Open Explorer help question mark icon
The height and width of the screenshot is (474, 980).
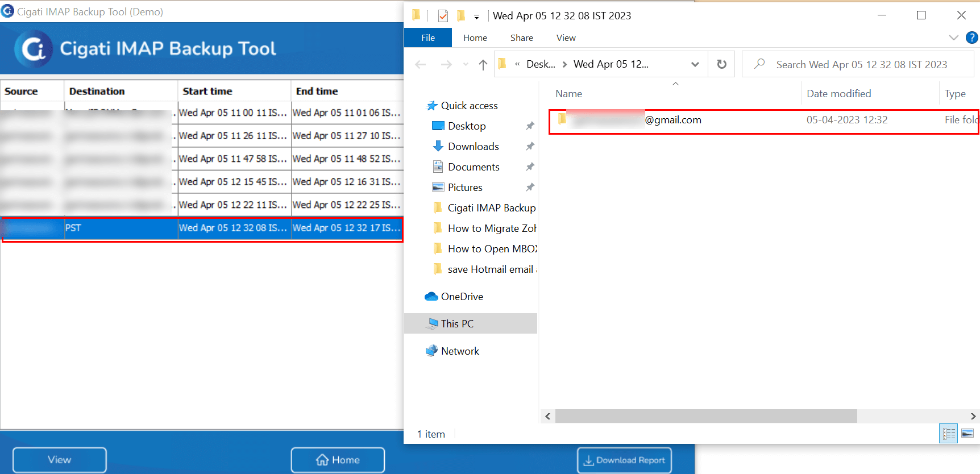[972, 38]
